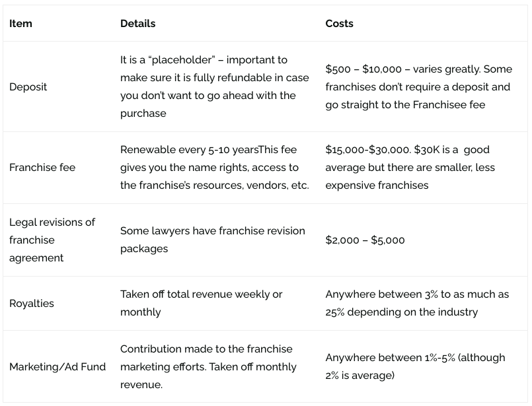Click the Details column header
This screenshot has height=406, width=532.
pyautogui.click(x=137, y=24)
